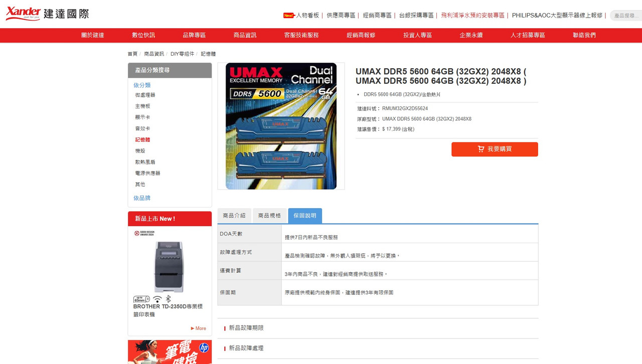Open 投資人專區 menu
Screen dimensions: 642x364
tap(418, 35)
